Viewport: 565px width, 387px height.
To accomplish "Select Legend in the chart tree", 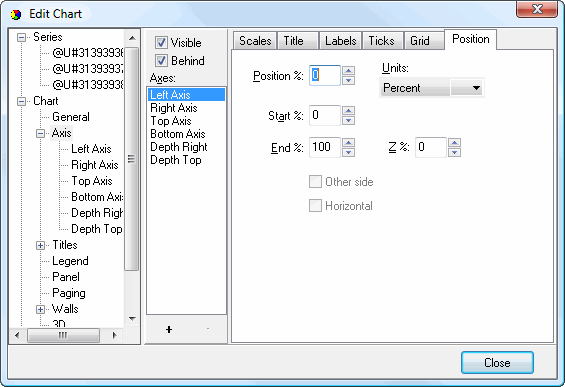I will pos(70,261).
